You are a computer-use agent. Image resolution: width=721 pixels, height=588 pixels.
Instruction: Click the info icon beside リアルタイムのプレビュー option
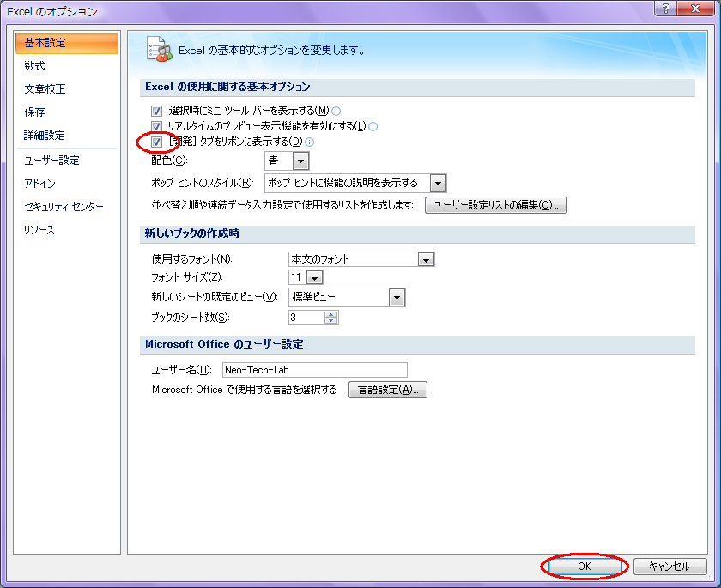coord(373,126)
